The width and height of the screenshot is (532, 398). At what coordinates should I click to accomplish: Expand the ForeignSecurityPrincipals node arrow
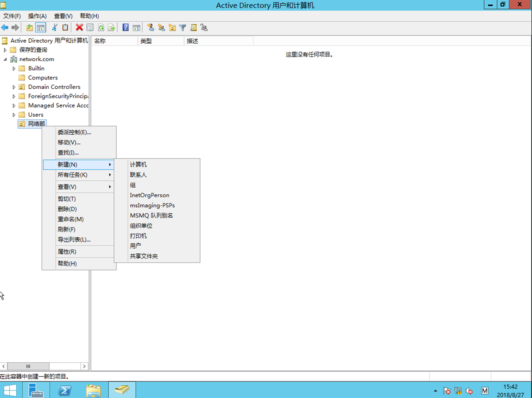pos(14,96)
